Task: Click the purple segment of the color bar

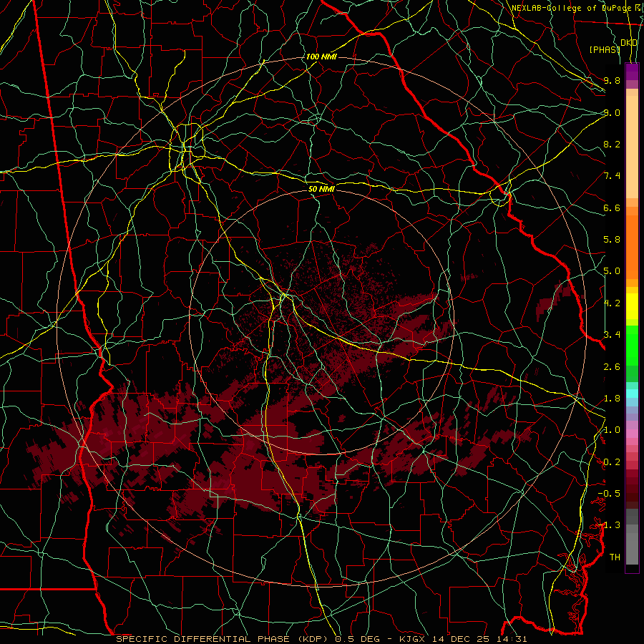Action: pyautogui.click(x=632, y=72)
